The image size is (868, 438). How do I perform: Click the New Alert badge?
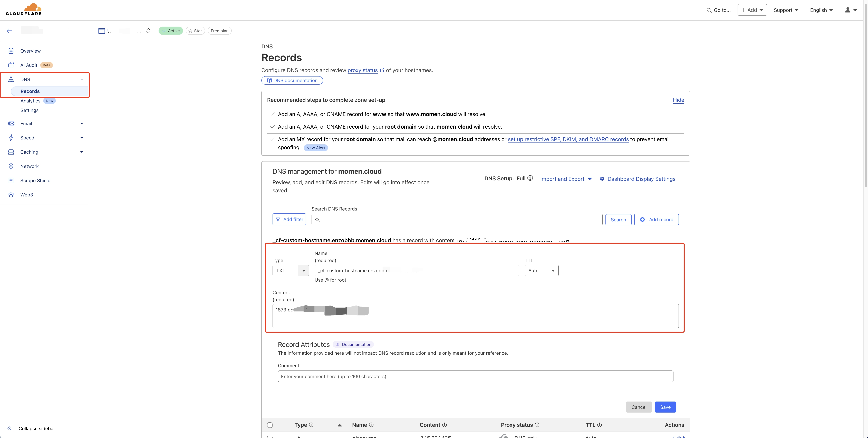[316, 148]
